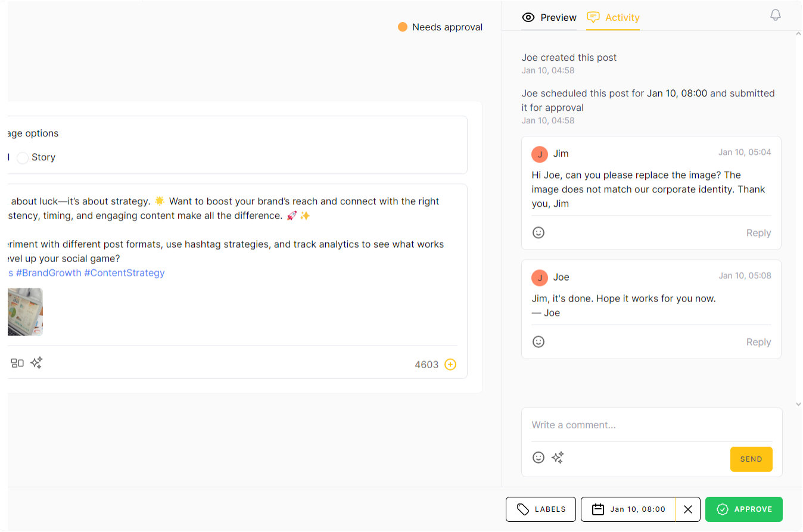The width and height of the screenshot is (803, 532).
Task: Add emoji reaction to Joe's comment
Action: [539, 341]
